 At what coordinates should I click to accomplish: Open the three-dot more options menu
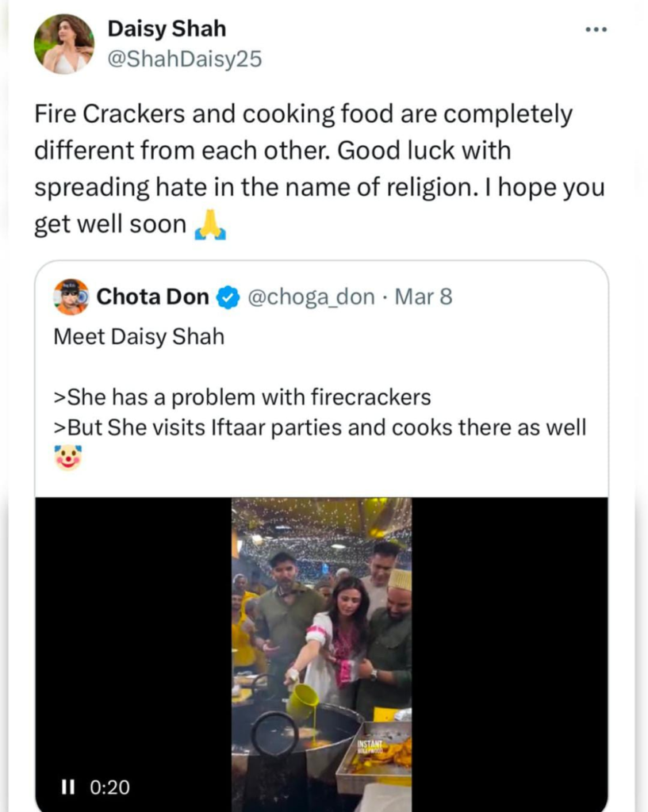[x=595, y=30]
